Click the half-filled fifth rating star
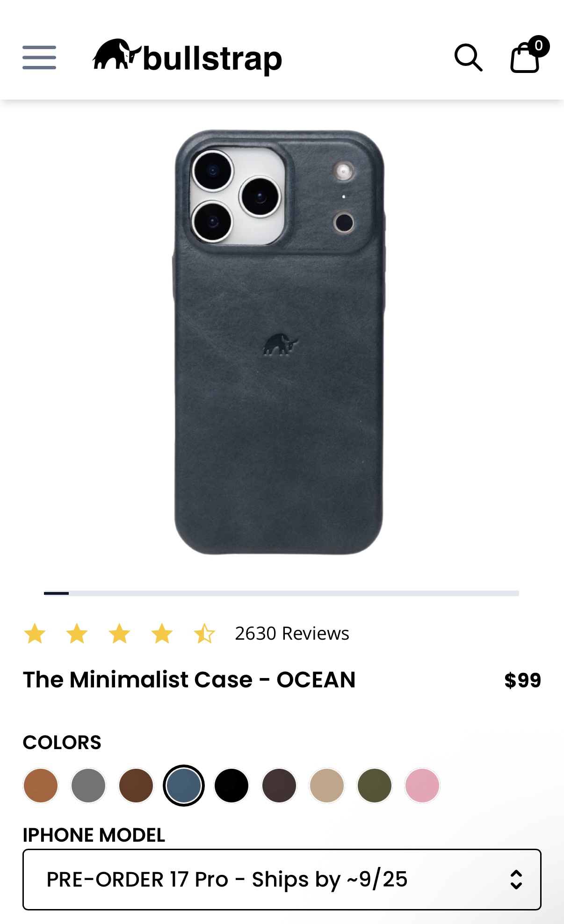 [x=204, y=634]
